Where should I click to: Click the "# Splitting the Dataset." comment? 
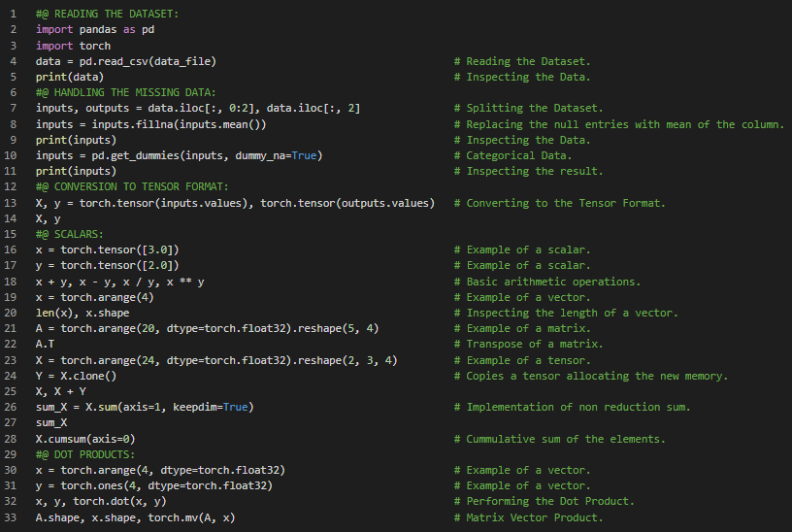[534, 109]
